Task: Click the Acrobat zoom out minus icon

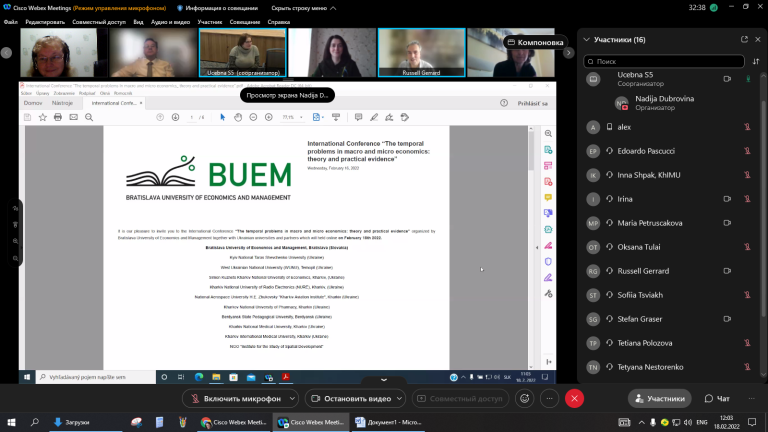Action: pyautogui.click(x=253, y=117)
